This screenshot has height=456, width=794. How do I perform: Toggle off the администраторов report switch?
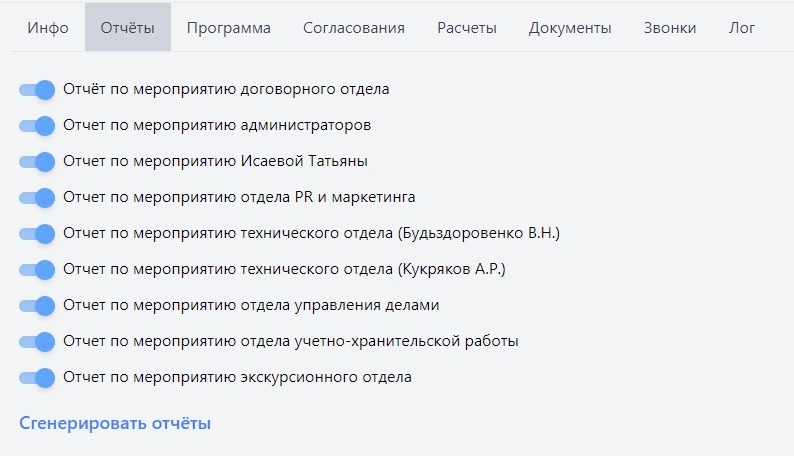pyautogui.click(x=37, y=126)
